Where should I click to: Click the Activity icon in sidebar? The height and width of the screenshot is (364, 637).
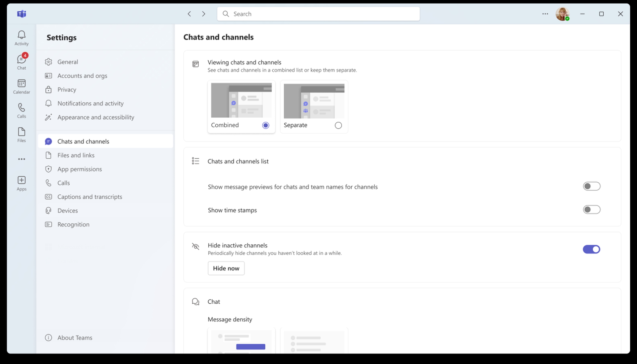21,37
